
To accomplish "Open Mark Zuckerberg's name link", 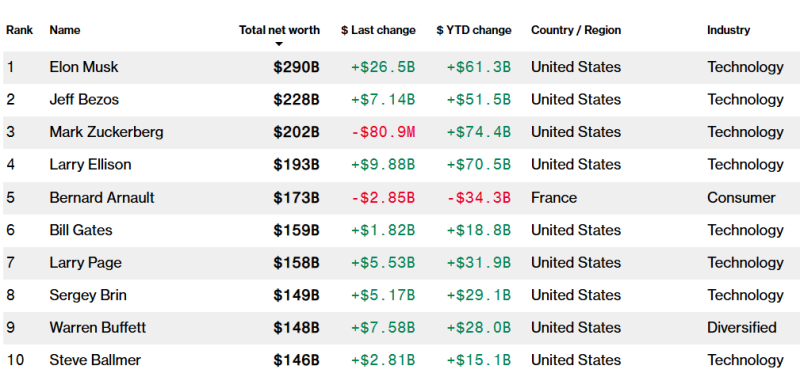I will (x=107, y=132).
